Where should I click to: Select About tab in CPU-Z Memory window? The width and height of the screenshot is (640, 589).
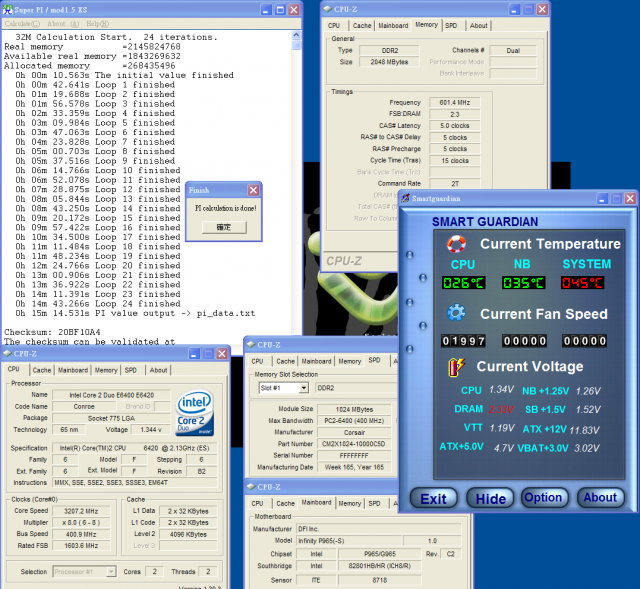click(478, 25)
